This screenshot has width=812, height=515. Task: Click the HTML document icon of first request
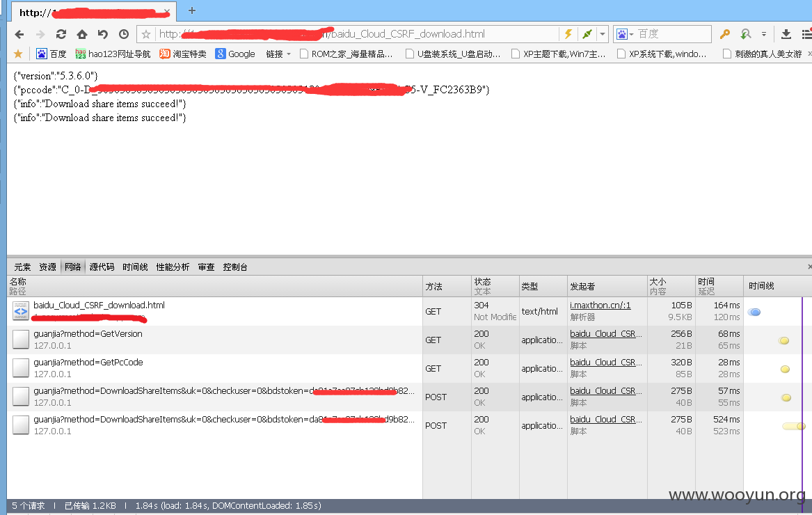(x=21, y=311)
